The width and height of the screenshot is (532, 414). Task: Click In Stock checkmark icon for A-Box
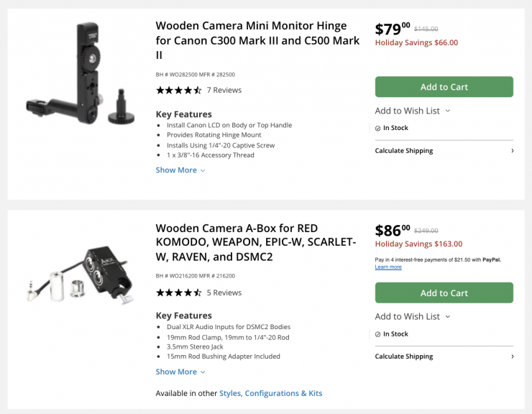378,334
